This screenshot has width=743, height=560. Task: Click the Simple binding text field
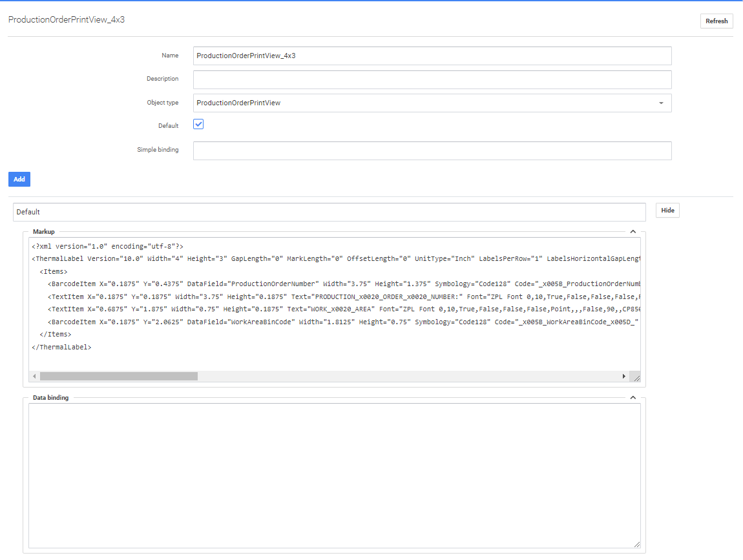tap(432, 150)
